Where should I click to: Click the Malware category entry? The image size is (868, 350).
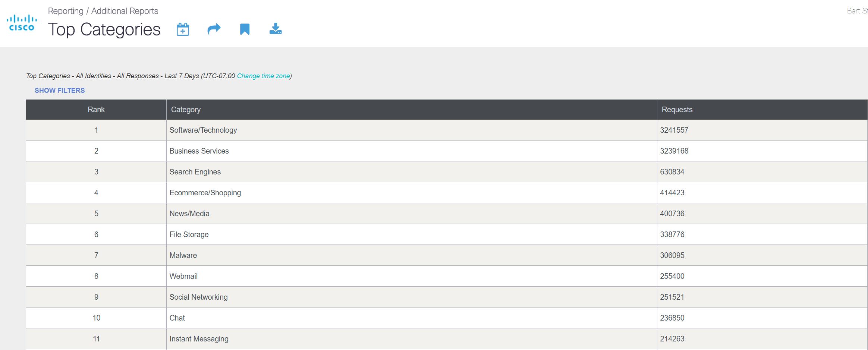(183, 255)
